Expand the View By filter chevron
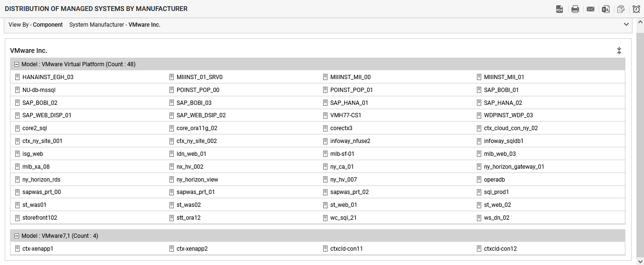Image resolution: width=644 pixels, height=265 pixels. pyautogui.click(x=626, y=24)
